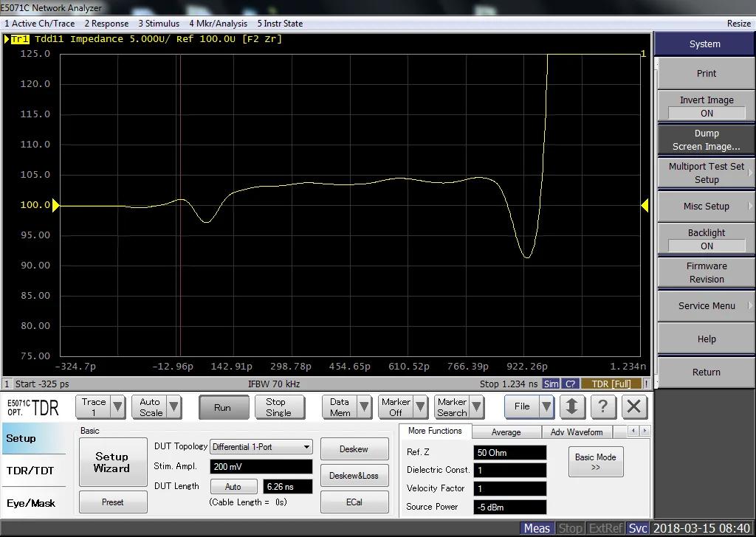Click the Start -325 ps status text
This screenshot has width=756, height=537.
pyautogui.click(x=42, y=384)
